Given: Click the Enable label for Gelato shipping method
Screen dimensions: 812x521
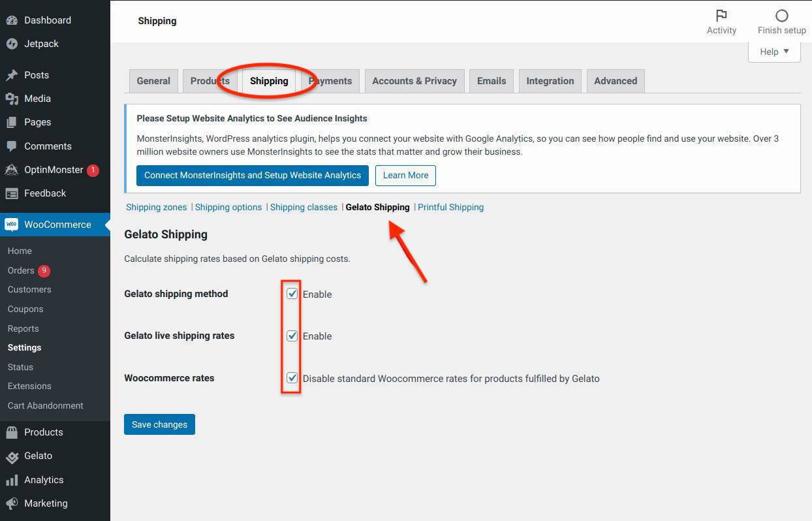Looking at the screenshot, I should pos(317,294).
